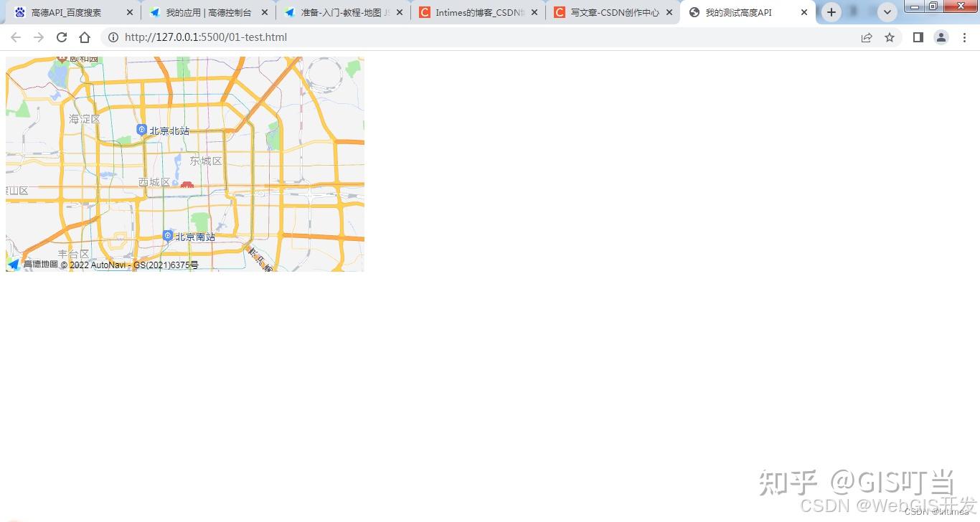Select the 北京南站 station marker
Viewport: 980px width, 522px height.
click(x=167, y=235)
